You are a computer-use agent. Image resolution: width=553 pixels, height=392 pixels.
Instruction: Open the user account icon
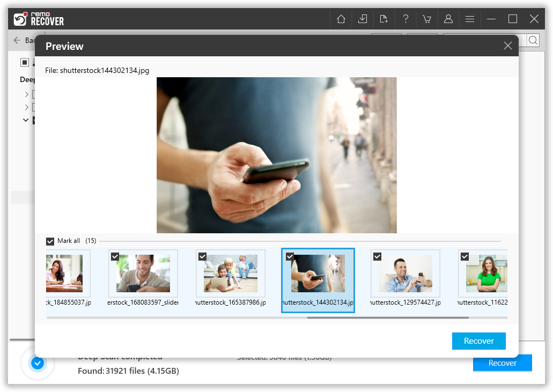[448, 19]
